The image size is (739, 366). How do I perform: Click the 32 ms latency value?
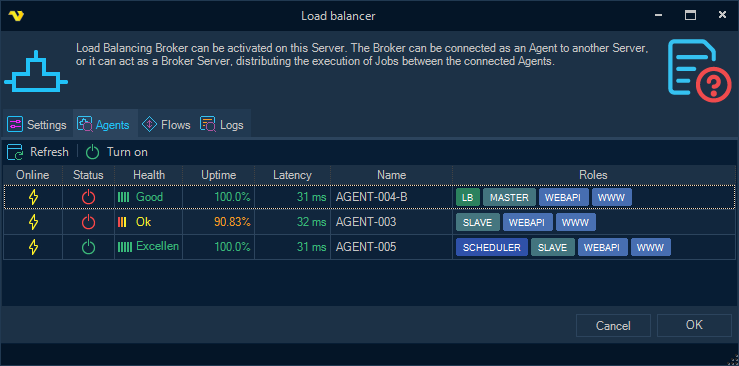pyautogui.click(x=312, y=222)
